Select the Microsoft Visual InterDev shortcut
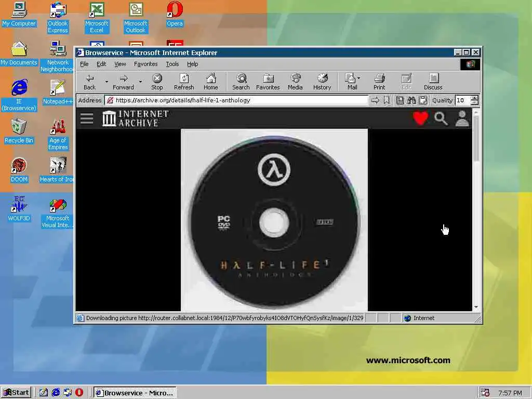 point(58,212)
